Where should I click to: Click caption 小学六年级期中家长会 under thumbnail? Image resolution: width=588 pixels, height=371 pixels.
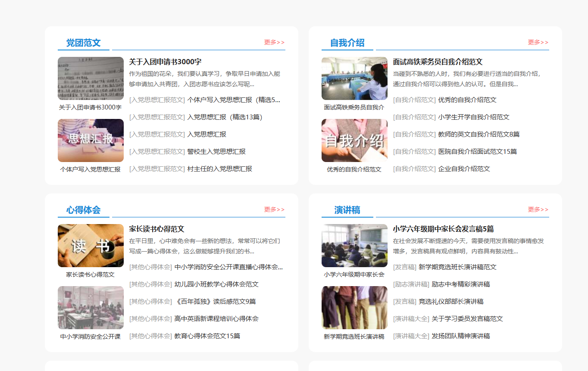[x=354, y=274]
